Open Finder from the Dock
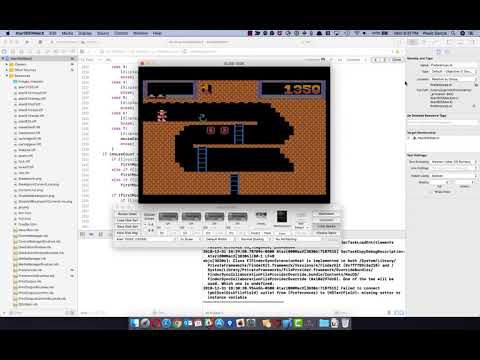This screenshot has height=360, width=480. coord(134,323)
